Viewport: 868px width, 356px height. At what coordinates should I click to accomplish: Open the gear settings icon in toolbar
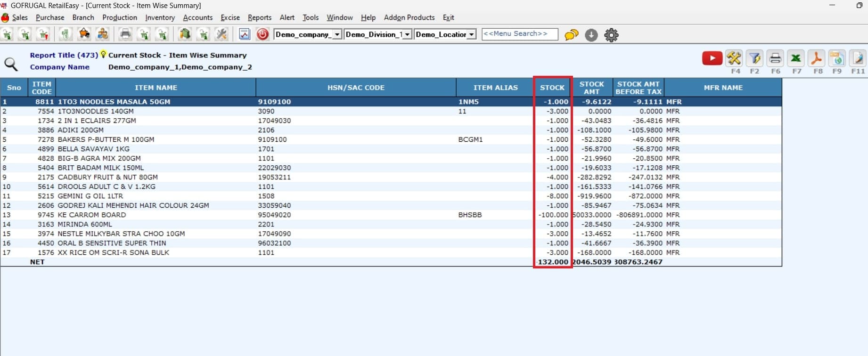click(x=611, y=35)
